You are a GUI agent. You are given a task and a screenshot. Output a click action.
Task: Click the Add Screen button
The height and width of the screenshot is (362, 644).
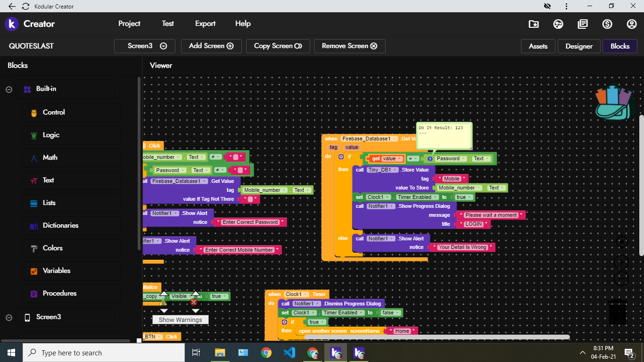[211, 46]
